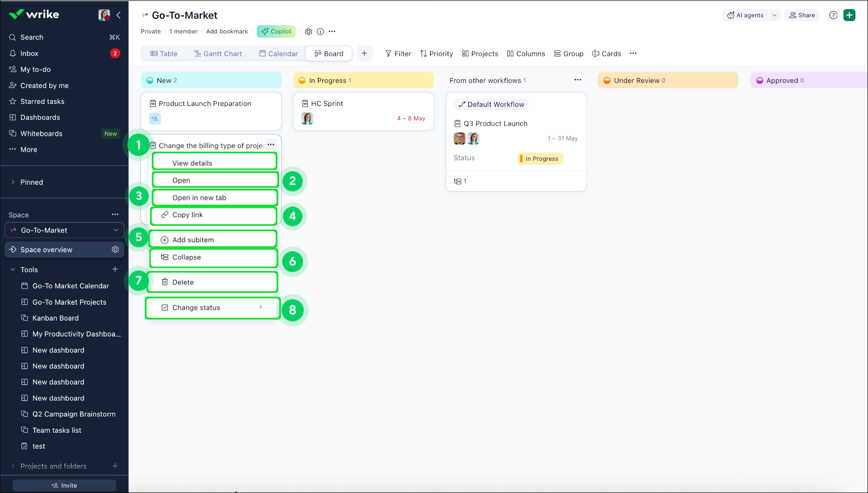Expand the Pinned section
Image resolution: width=868 pixels, height=493 pixels.
pyautogui.click(x=13, y=182)
